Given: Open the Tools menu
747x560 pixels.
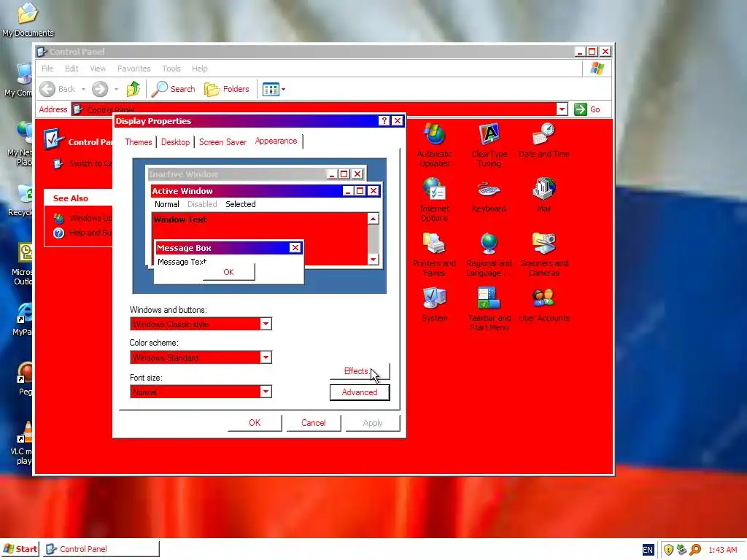Looking at the screenshot, I should click(x=171, y=69).
